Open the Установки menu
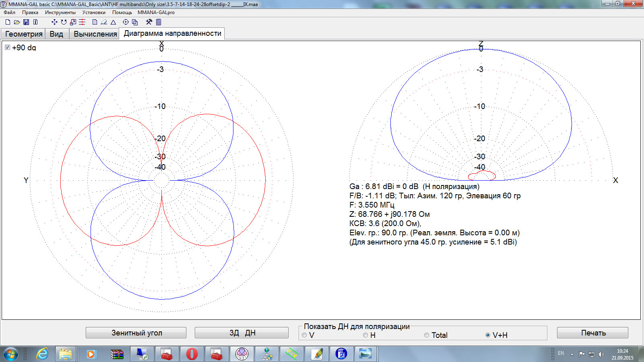Image resolution: width=644 pixels, height=362 pixels. pyautogui.click(x=94, y=12)
